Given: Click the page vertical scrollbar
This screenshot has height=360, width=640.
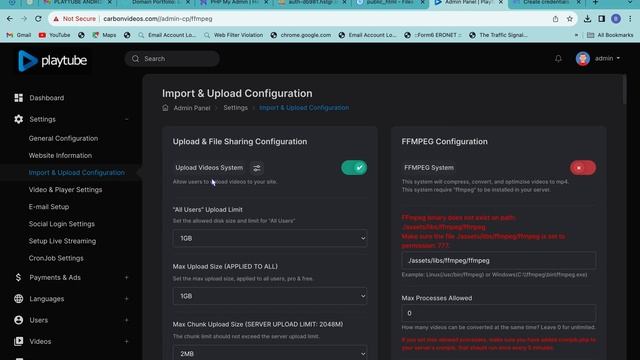Looking at the screenshot, I should click(624, 89).
